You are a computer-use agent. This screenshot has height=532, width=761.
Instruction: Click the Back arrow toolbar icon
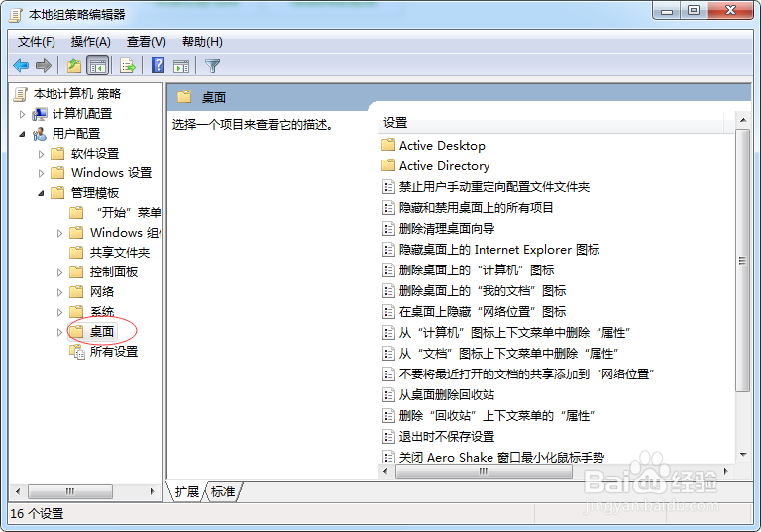tap(21, 65)
